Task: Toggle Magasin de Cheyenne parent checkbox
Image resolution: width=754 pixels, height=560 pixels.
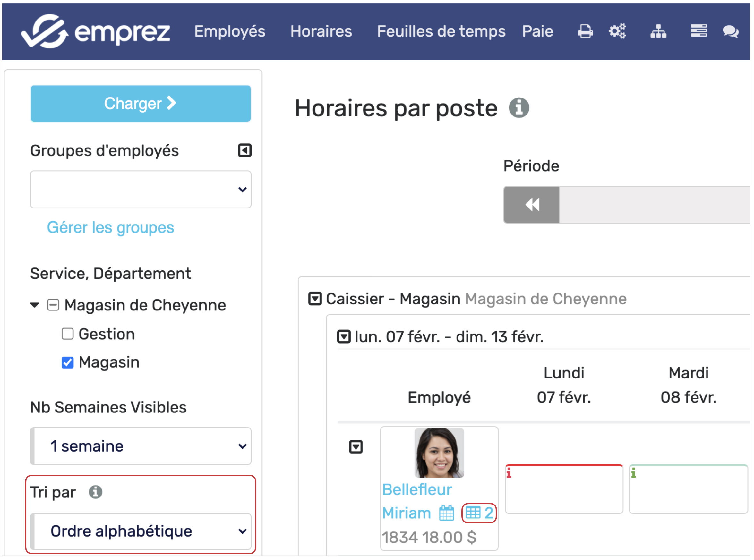Action: tap(53, 305)
